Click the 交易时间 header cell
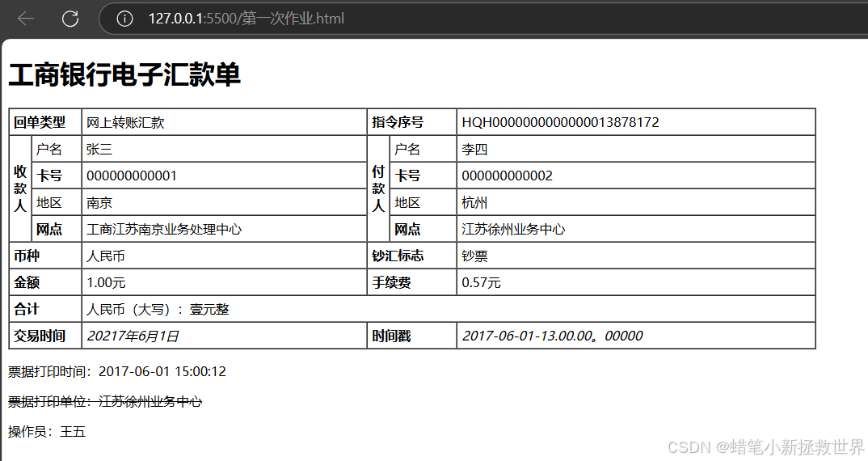This screenshot has width=868, height=461. [x=45, y=336]
